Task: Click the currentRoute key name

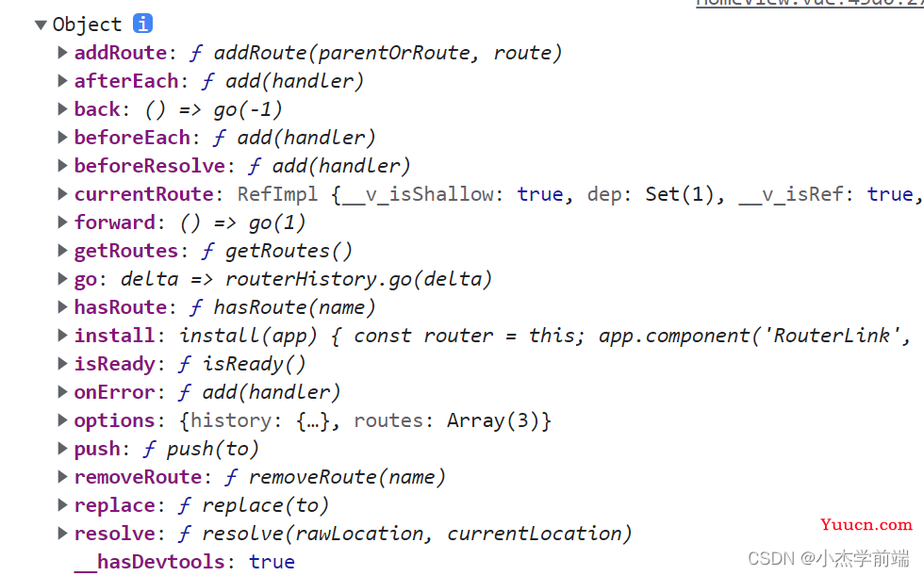Action: point(143,194)
